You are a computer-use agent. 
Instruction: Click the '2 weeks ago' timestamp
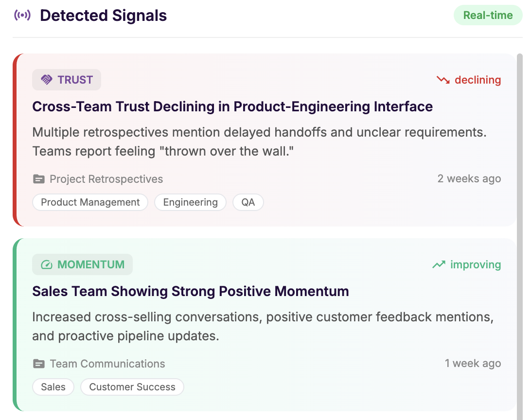coord(469,179)
